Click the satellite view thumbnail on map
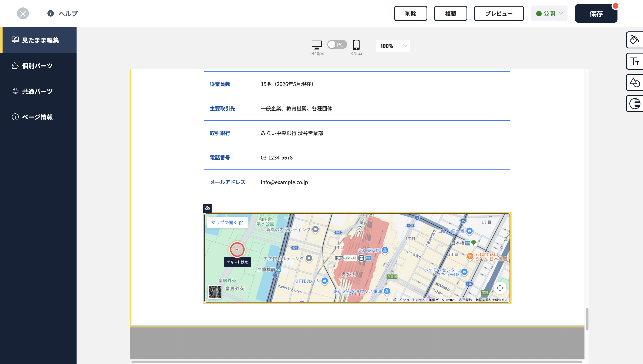This screenshot has width=643, height=364. 215,292
